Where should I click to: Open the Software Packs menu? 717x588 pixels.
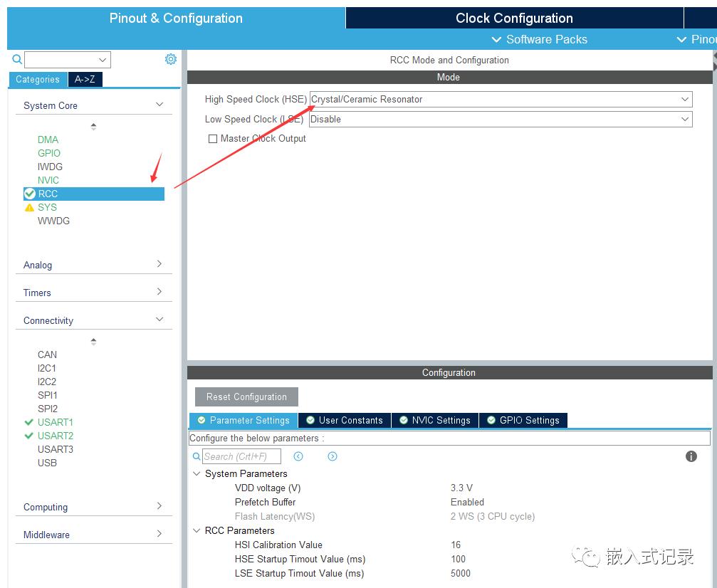click(539, 39)
